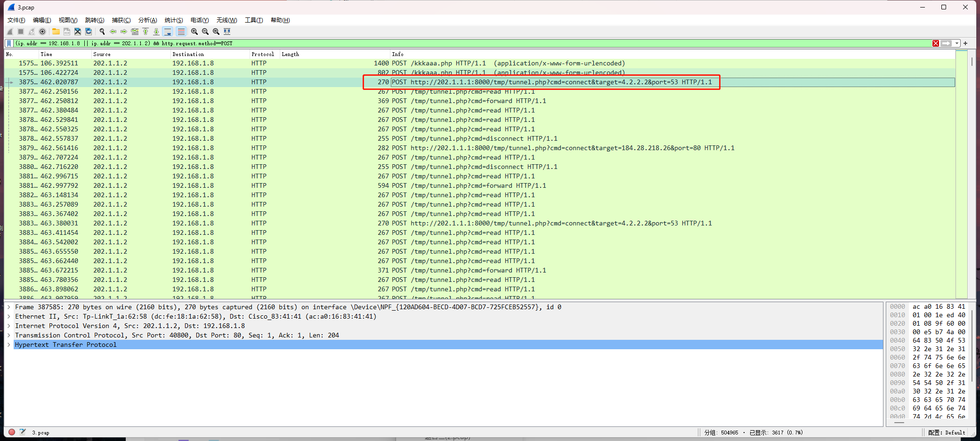980x441 pixels.
Task: Open the 文件(F) menu
Action: click(16, 20)
